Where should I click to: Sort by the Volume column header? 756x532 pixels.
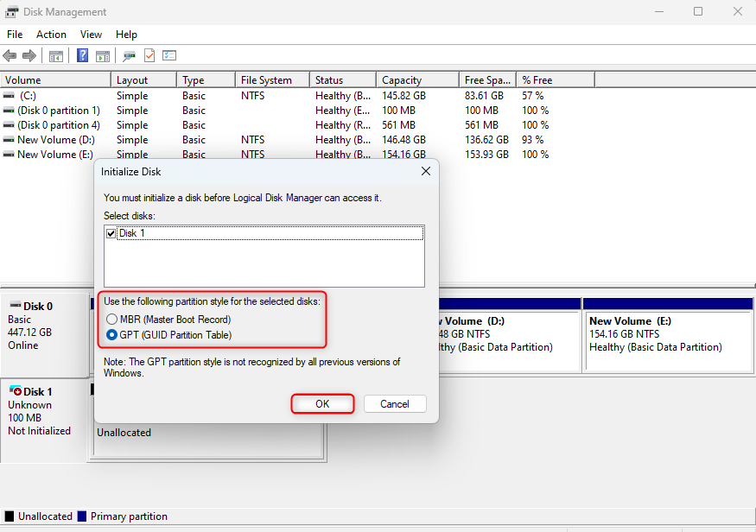pos(55,80)
